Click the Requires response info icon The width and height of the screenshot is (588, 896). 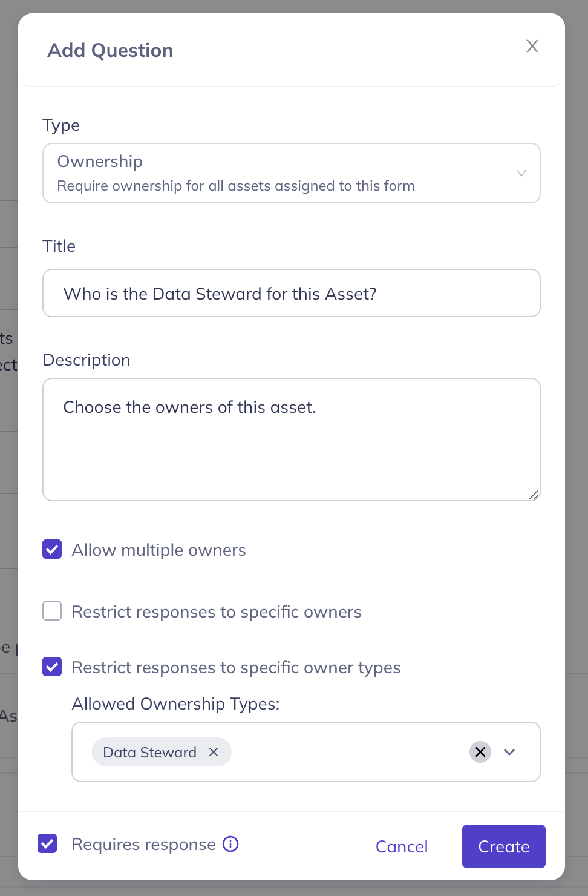tap(230, 844)
